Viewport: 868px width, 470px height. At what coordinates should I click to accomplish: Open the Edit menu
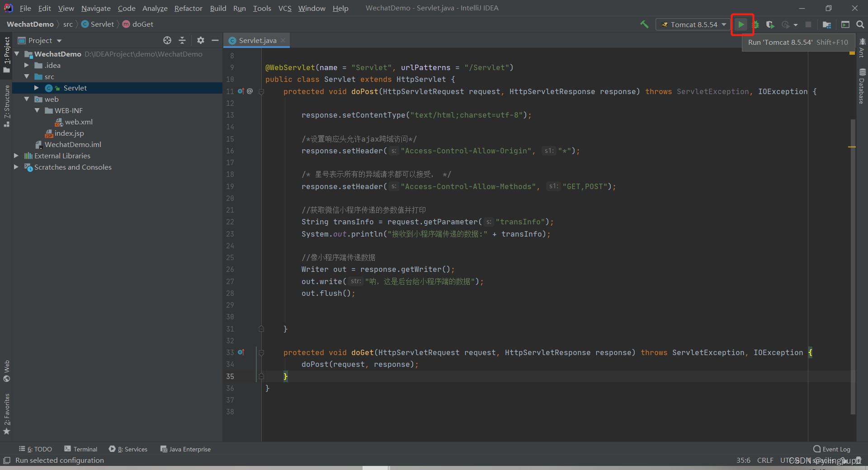coord(44,8)
